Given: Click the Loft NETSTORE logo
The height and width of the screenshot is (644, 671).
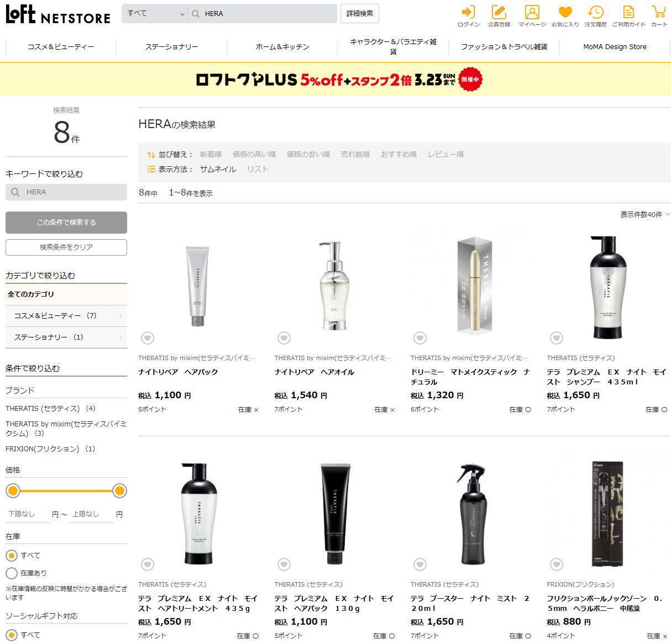Looking at the screenshot, I should [x=58, y=14].
